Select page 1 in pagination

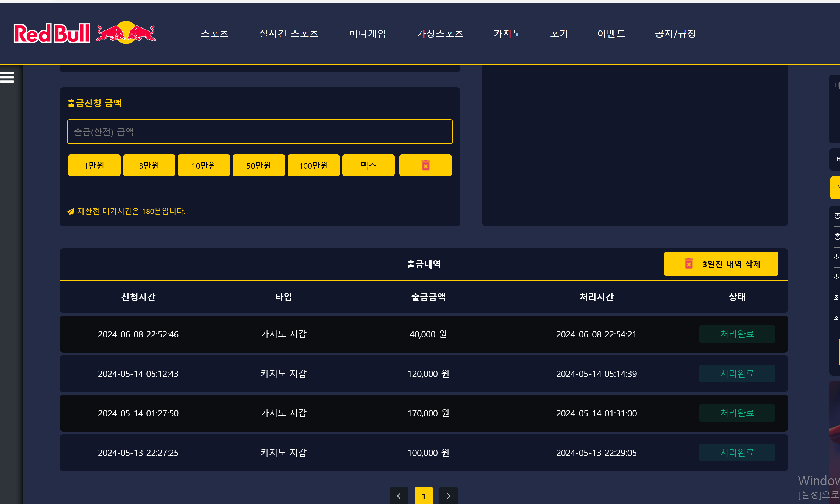424,495
